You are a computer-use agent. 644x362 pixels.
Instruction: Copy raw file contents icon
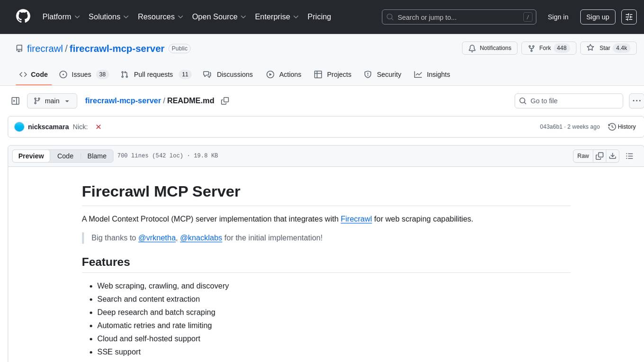599,156
